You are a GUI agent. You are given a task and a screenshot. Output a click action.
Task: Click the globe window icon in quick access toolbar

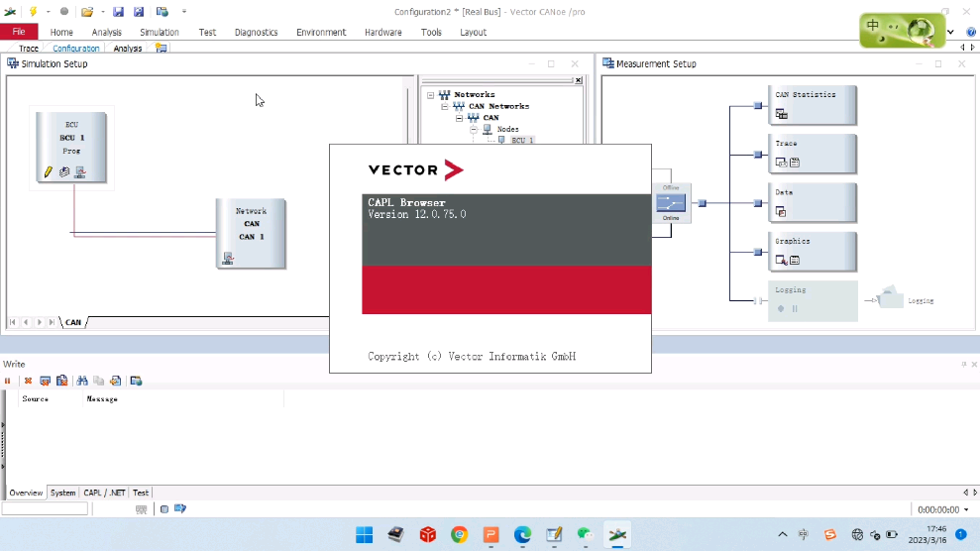(x=162, y=11)
